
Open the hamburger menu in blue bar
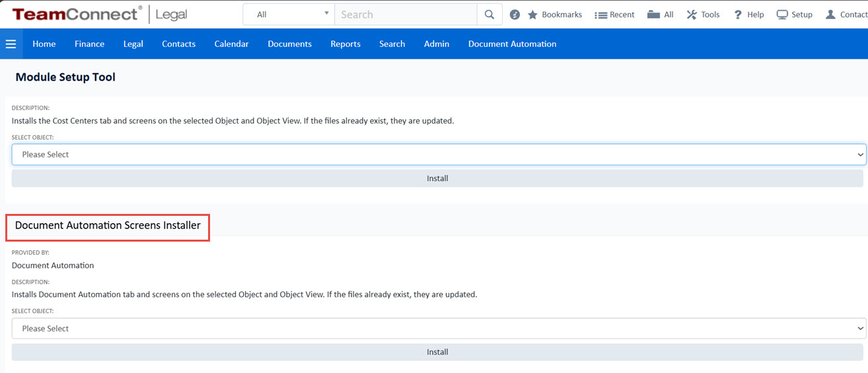click(11, 44)
